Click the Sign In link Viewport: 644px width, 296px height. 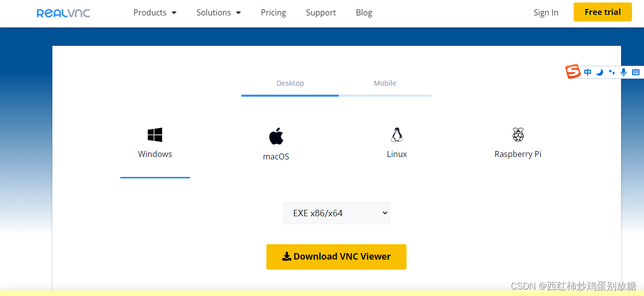pos(546,12)
